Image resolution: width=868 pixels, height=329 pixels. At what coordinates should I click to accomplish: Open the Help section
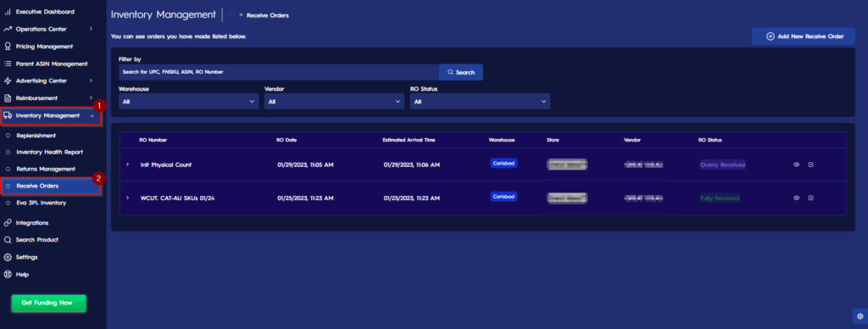22,274
